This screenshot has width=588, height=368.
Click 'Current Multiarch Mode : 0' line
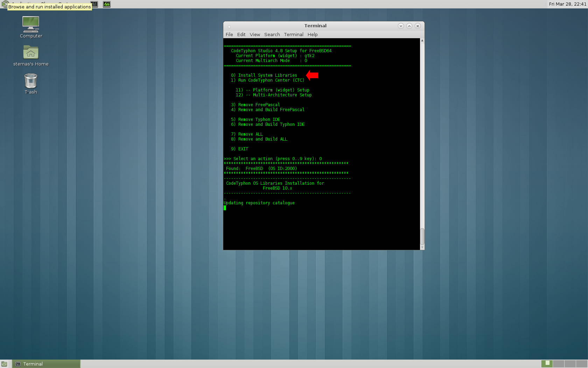pyautogui.click(x=272, y=61)
